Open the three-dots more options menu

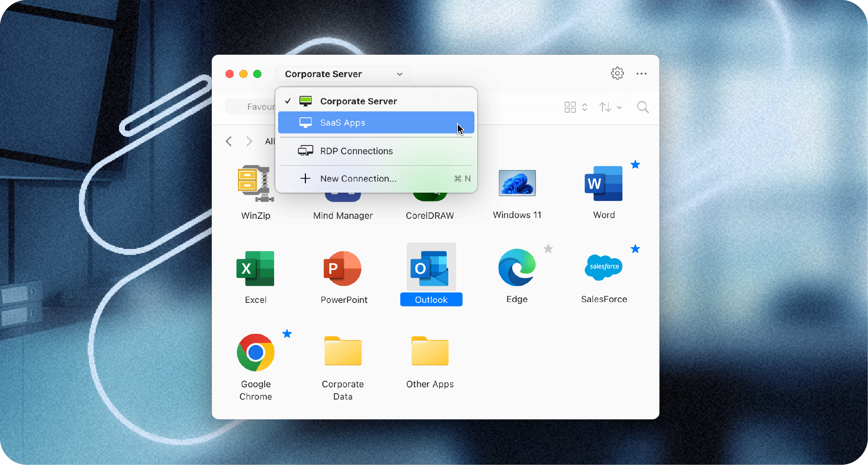coord(641,74)
